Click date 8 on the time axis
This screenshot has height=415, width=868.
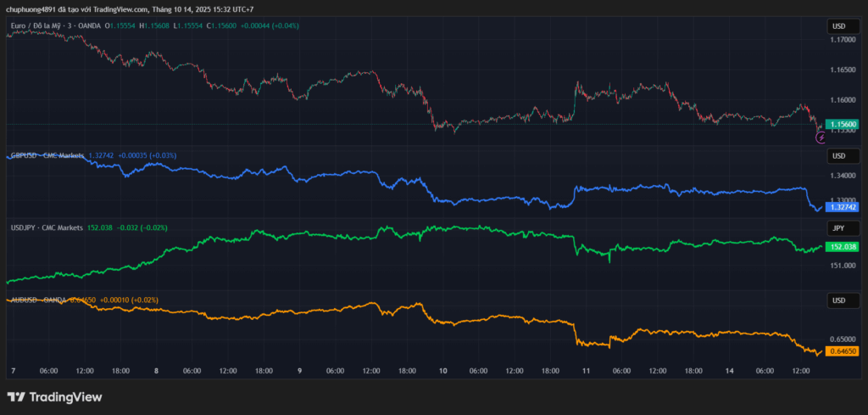[x=157, y=371]
